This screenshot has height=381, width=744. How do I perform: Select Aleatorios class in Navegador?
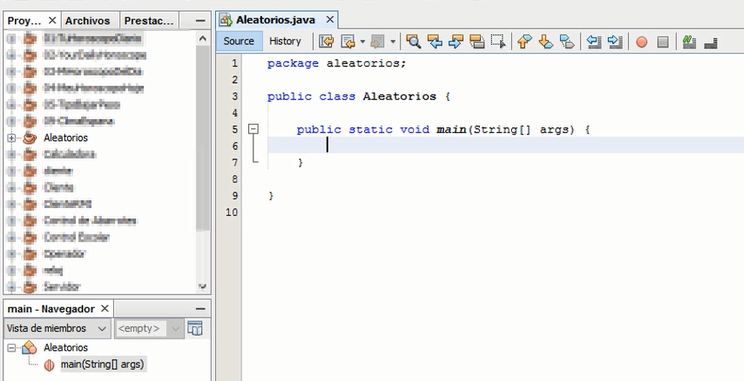click(65, 348)
